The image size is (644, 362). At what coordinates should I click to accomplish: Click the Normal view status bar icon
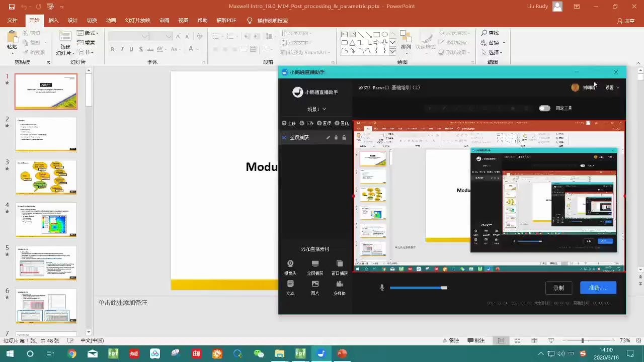pyautogui.click(x=501, y=340)
